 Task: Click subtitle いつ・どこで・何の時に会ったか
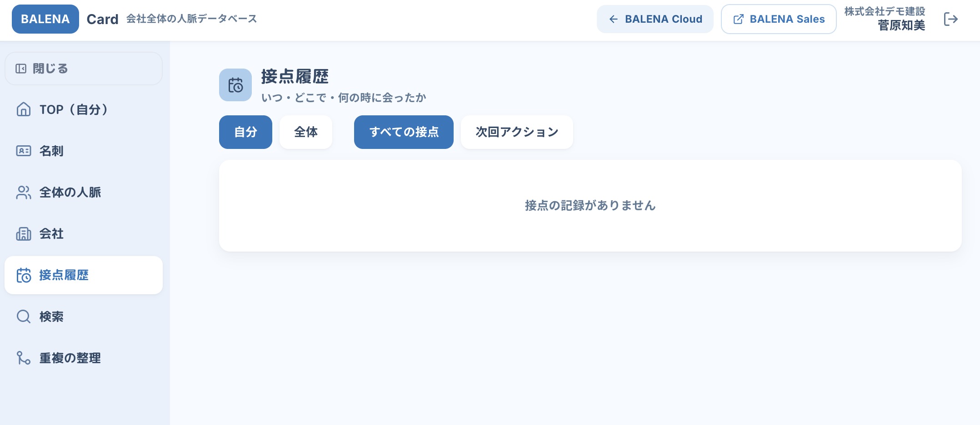344,98
